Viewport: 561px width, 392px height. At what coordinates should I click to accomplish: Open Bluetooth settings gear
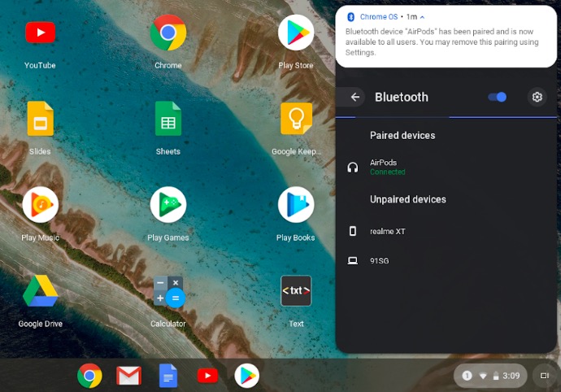537,97
